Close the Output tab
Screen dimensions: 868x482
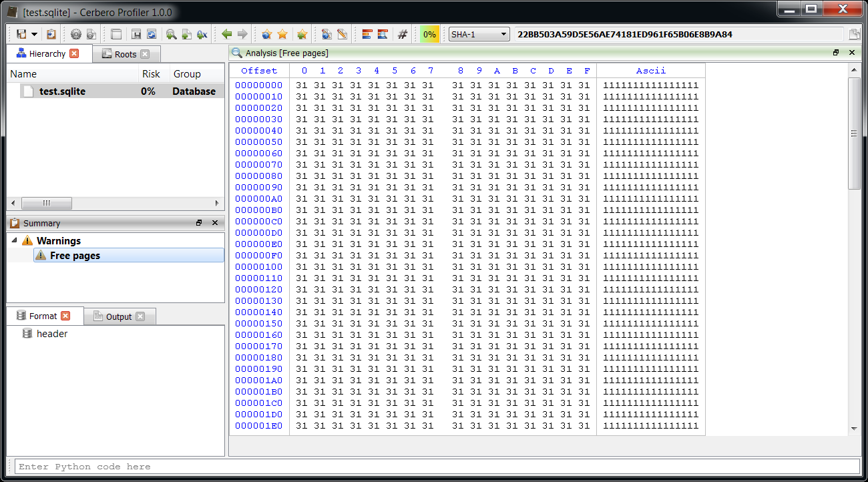click(140, 316)
